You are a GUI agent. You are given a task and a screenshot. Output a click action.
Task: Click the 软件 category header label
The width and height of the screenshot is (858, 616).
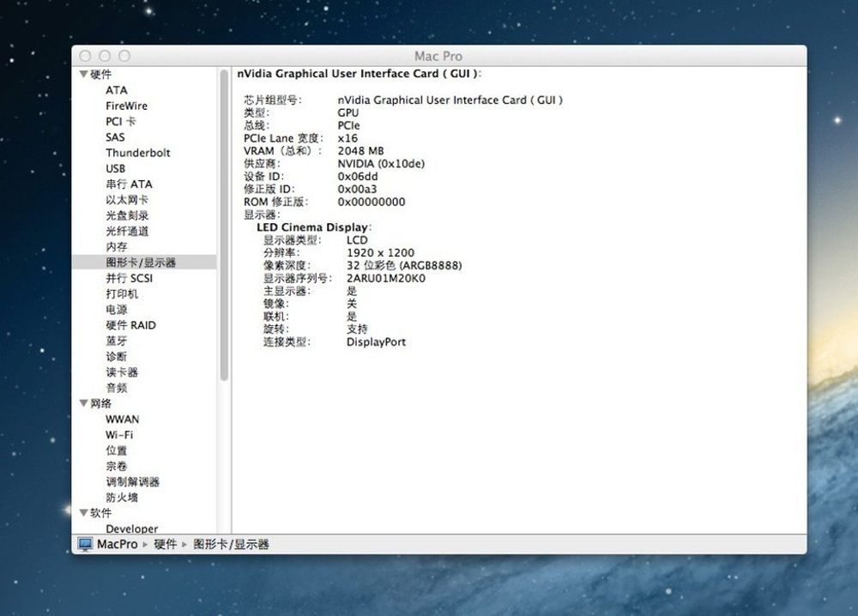(x=101, y=513)
